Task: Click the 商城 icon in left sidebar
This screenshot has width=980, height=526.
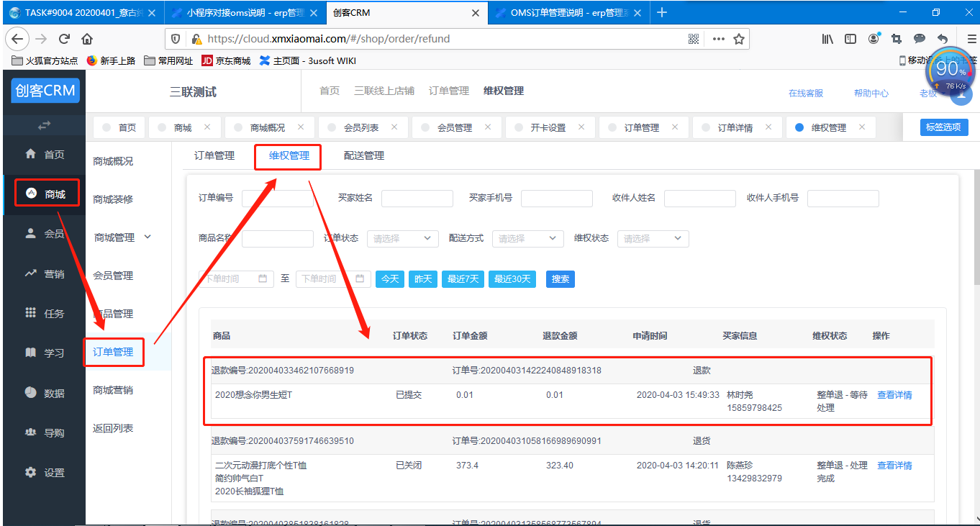Action: click(31, 194)
